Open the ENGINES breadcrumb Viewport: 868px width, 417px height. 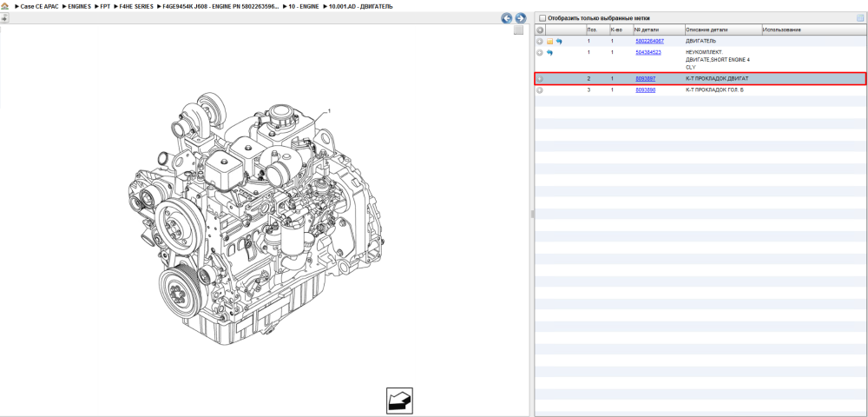tap(80, 7)
